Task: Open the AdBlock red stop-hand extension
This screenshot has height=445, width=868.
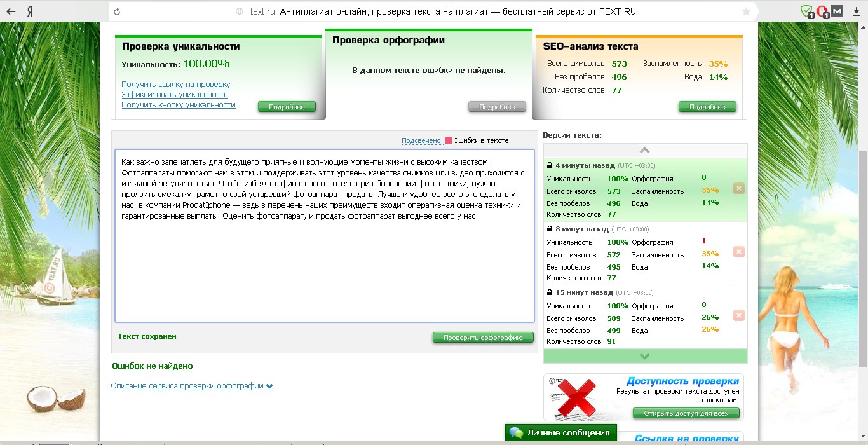Action: tap(822, 11)
